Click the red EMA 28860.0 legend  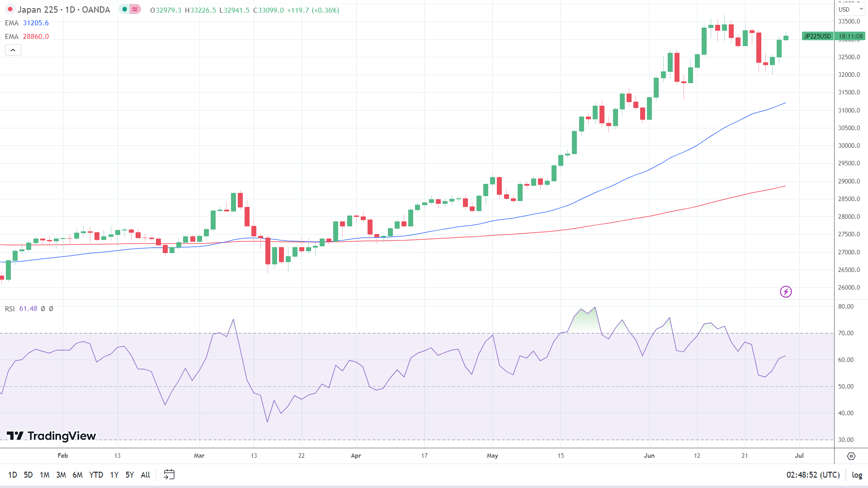[x=27, y=37]
